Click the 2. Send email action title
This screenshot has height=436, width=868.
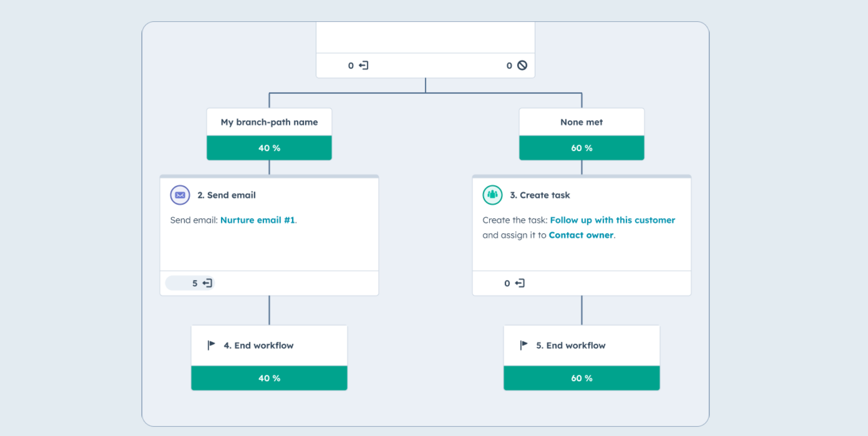tap(227, 195)
